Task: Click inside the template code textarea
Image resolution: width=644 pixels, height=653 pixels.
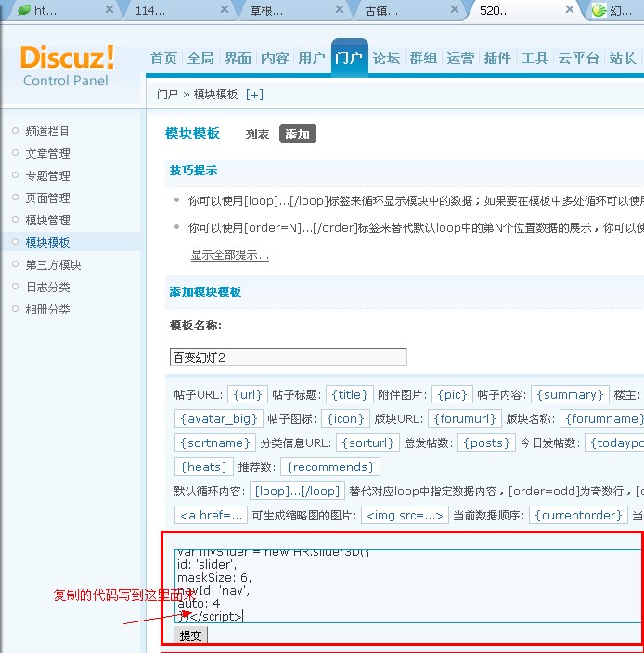Action: coord(408,586)
